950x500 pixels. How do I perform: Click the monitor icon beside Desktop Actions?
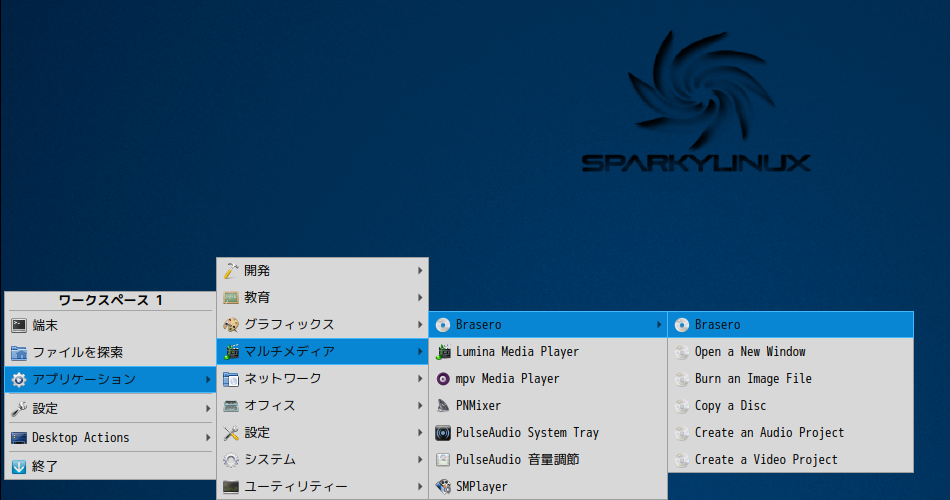19,438
